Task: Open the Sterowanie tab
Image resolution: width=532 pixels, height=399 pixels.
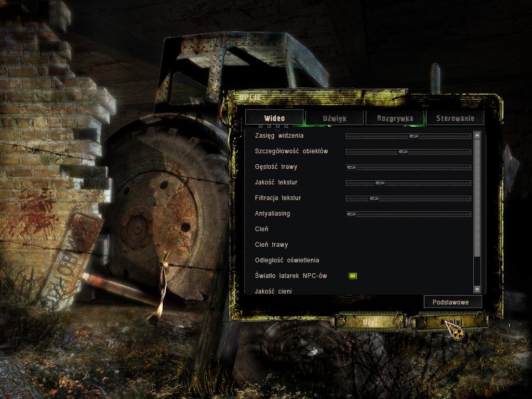Action: 455,118
